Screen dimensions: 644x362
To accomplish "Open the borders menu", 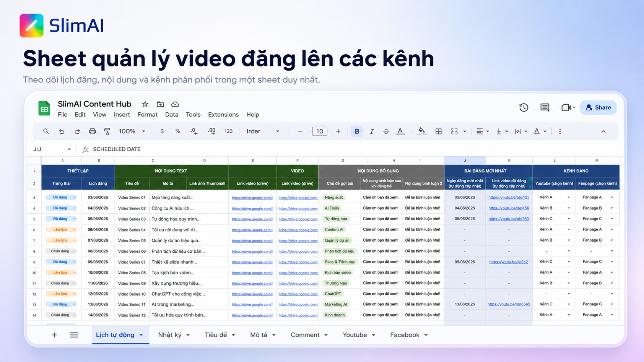I will click(438, 131).
